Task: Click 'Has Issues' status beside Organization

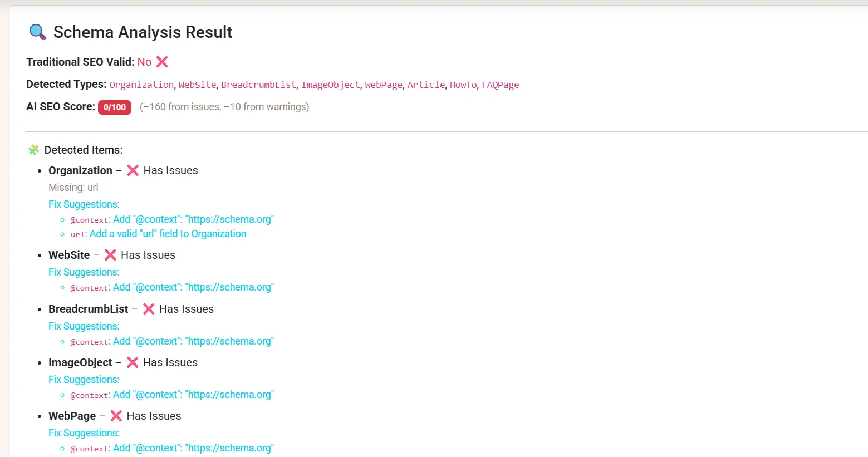Action: 171,170
